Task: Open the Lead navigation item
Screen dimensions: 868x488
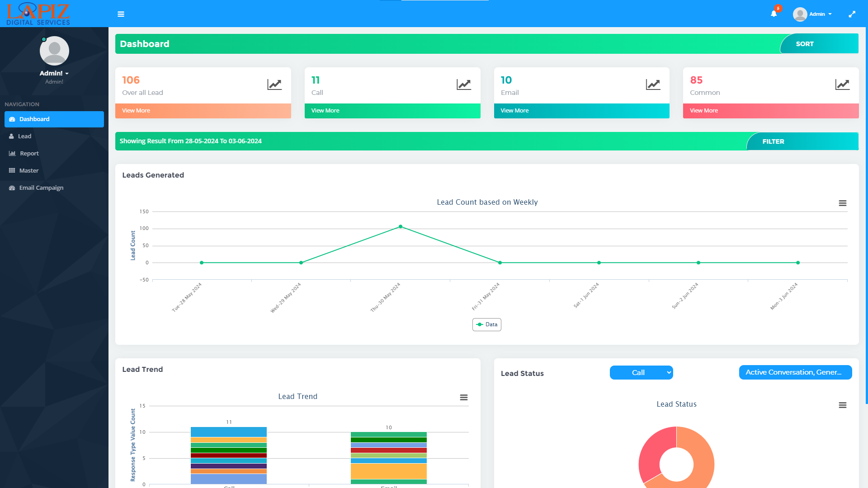Action: tap(54, 136)
